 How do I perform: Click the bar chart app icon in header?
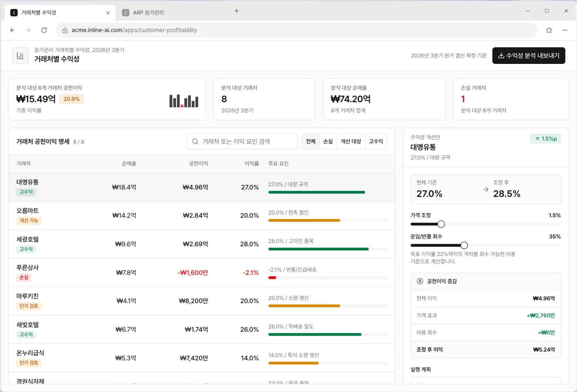pyautogui.click(x=20, y=55)
